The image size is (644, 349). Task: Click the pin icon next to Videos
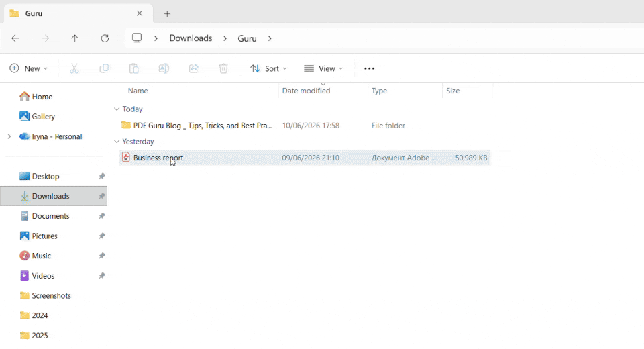102,276
